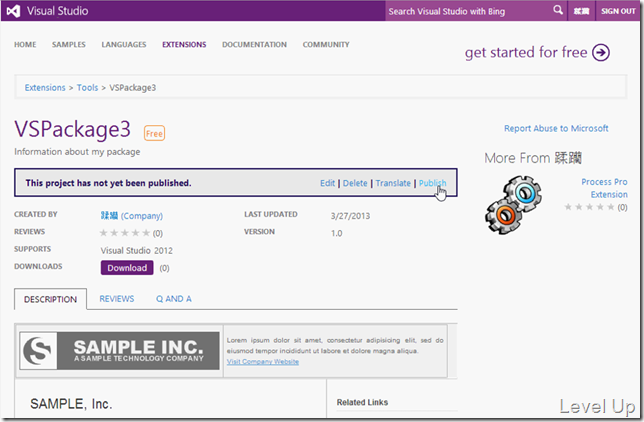Image resolution: width=644 pixels, height=422 pixels.
Task: Open the HOME menu item
Action: (x=25, y=44)
